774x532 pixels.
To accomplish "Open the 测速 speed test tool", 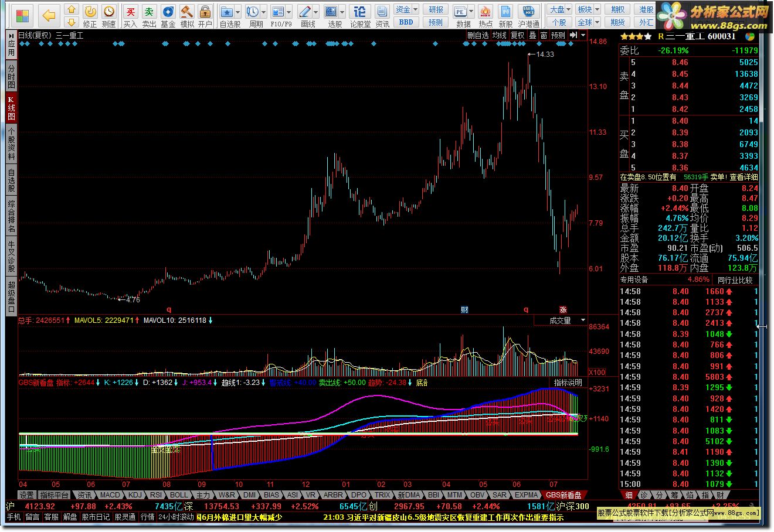I will [x=108, y=16].
